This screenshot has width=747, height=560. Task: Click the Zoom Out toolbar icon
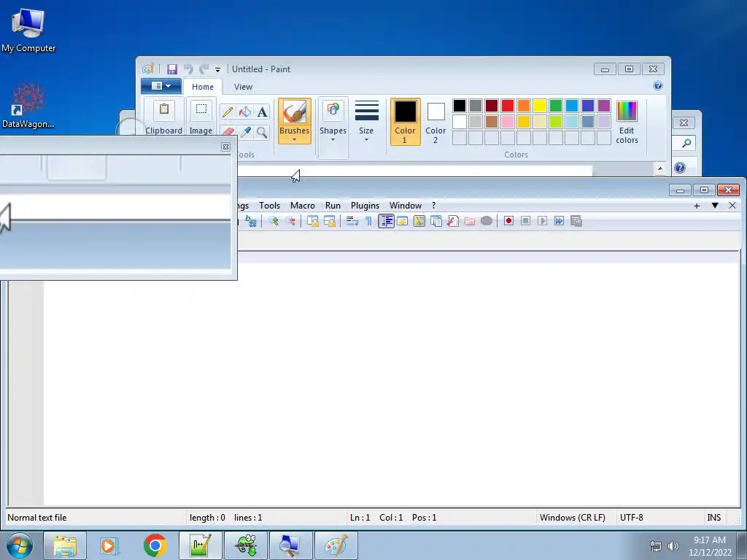pos(290,221)
